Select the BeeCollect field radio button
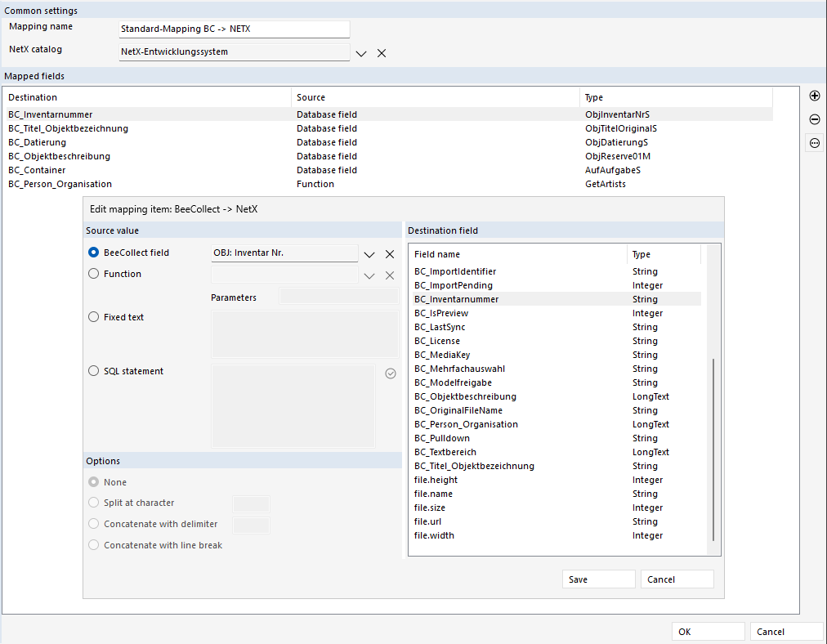Viewport: 827px width, 644px height. pos(93,253)
